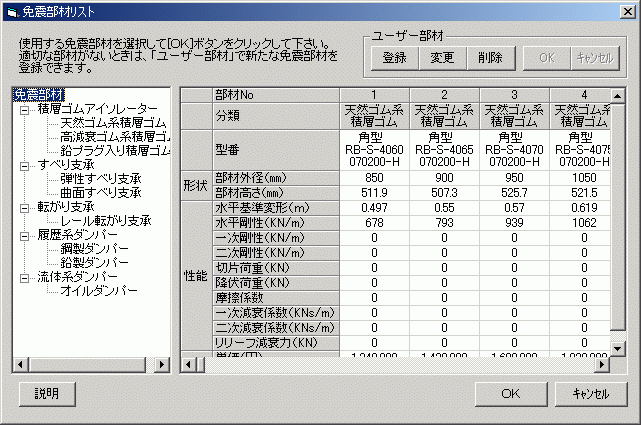Image resolution: width=641 pixels, height=425 pixels.
Task: Click the 部材外径 value 850
Action: pos(374,178)
